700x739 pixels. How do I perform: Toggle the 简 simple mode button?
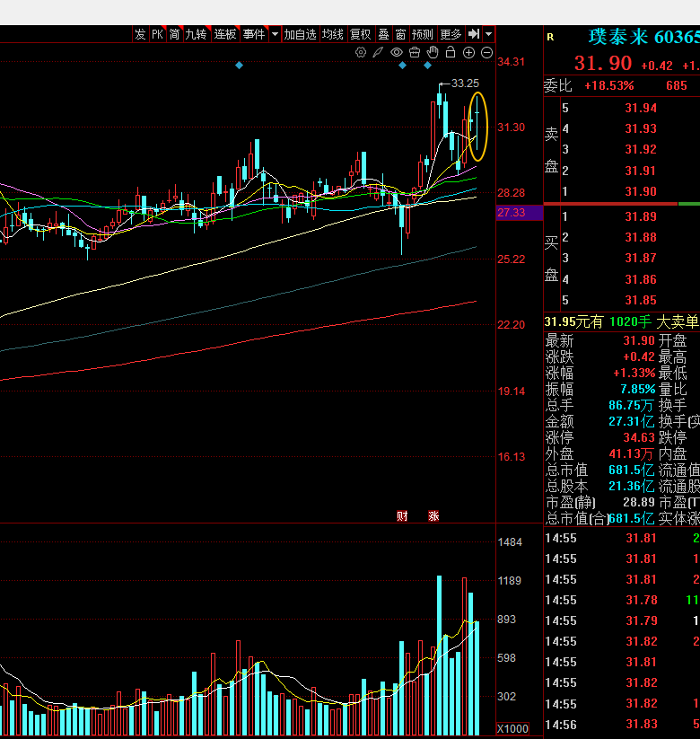(175, 34)
